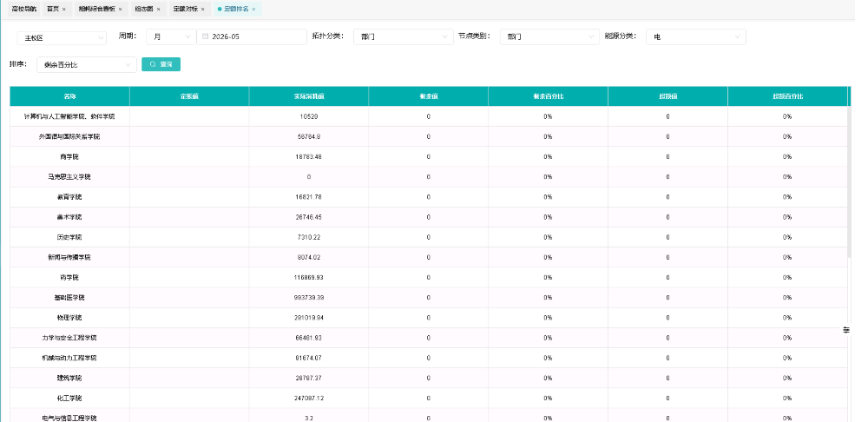Click the 实际消耗值 column header

(x=309, y=96)
